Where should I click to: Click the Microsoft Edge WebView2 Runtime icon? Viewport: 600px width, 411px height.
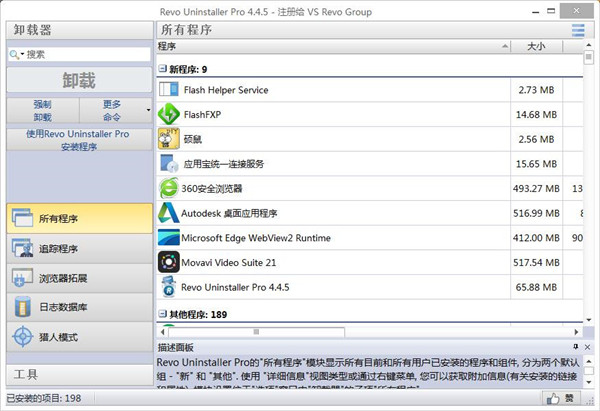(x=168, y=238)
